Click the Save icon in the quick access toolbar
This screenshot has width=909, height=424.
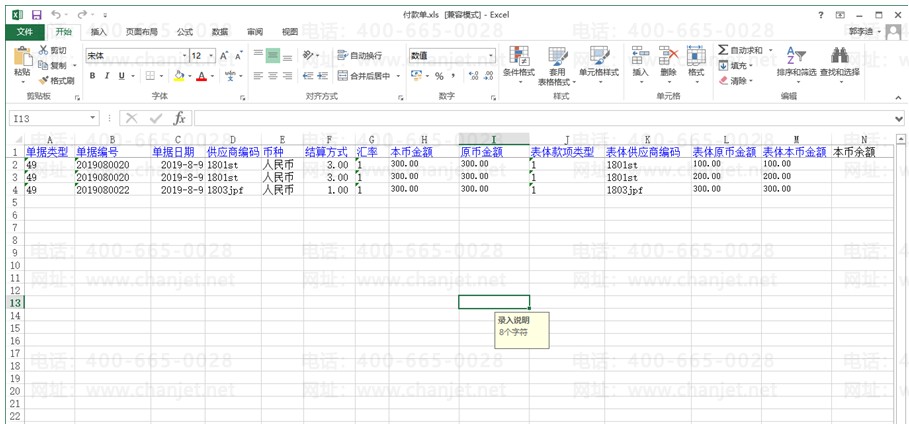click(36, 15)
